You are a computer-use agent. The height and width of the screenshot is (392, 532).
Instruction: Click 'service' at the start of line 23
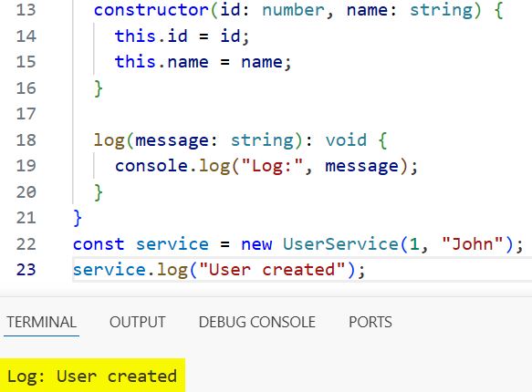click(110, 270)
